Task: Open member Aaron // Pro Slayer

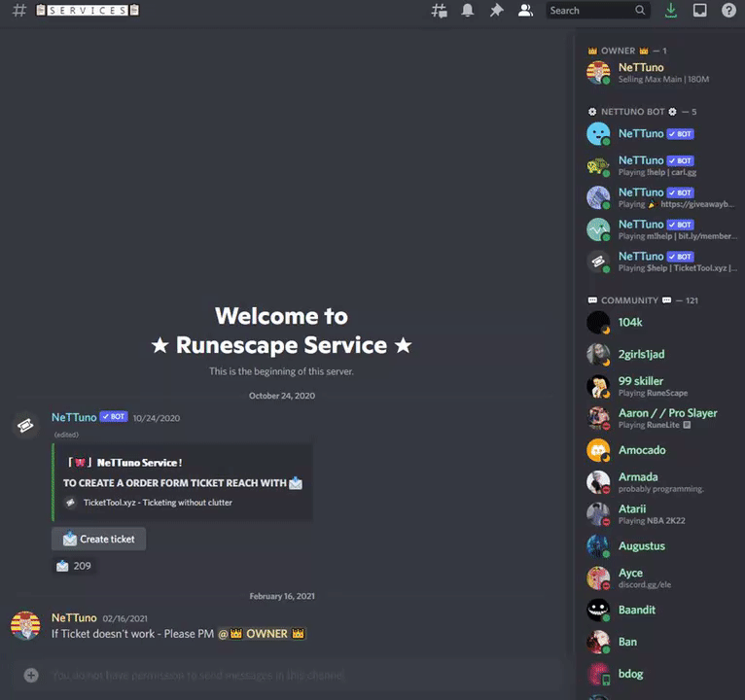Action: [661, 418]
